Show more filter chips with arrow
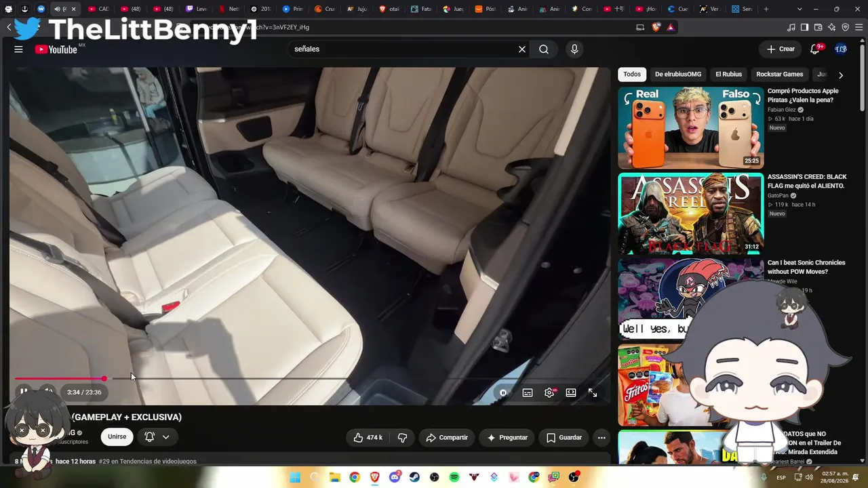The image size is (868, 488). coord(841,75)
